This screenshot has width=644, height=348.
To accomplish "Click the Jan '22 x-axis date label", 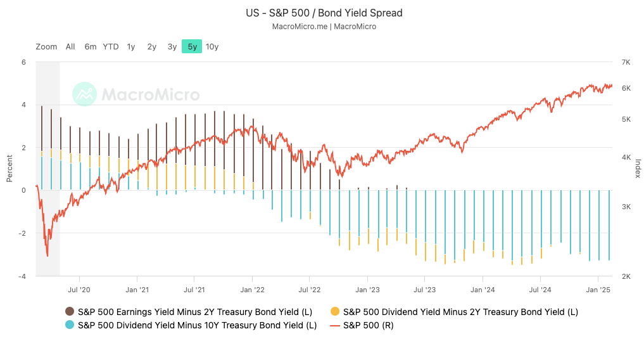I will (x=252, y=289).
